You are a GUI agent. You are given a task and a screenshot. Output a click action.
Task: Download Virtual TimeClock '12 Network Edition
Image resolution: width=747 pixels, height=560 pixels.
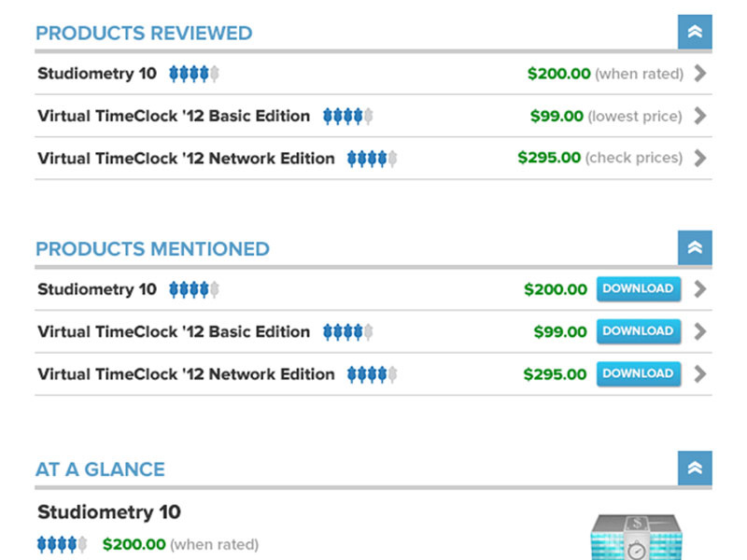click(x=638, y=373)
